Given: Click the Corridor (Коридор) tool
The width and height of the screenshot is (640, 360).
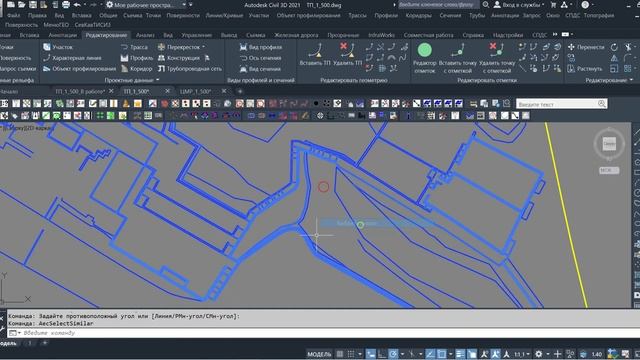Looking at the screenshot, I should tap(136, 69).
